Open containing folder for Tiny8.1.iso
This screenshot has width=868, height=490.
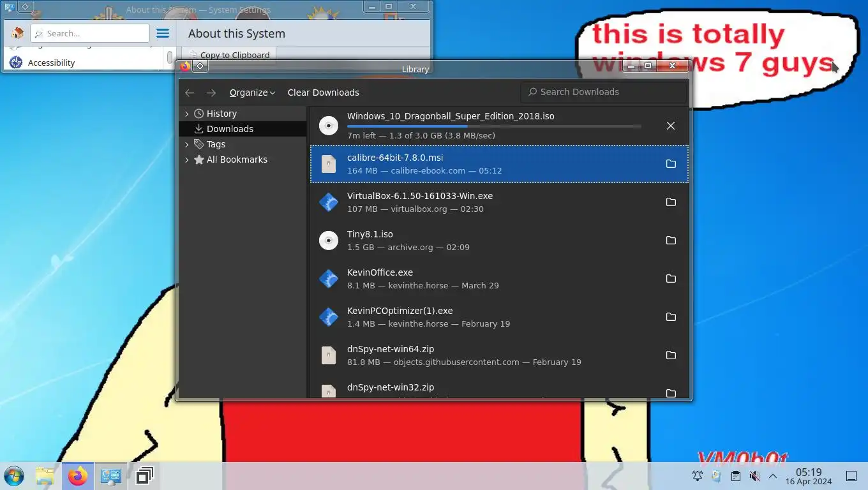(671, 241)
